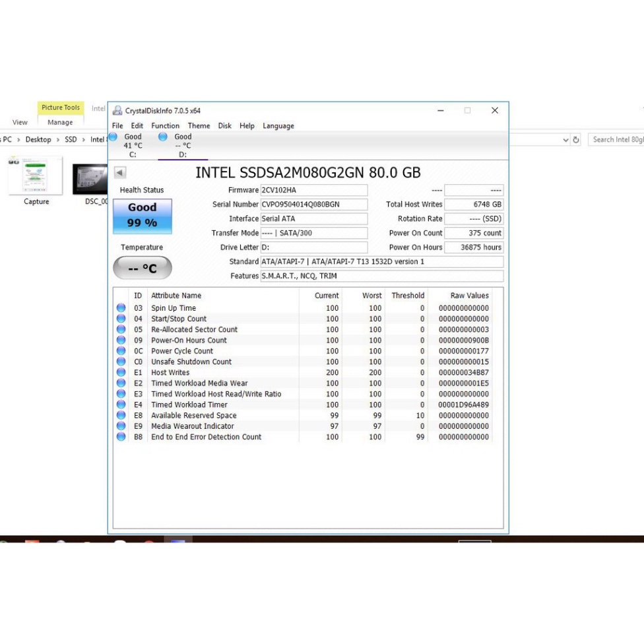This screenshot has height=644, width=644.
Task: Click status orb for Re-Allocated Sector Count
Action: tap(121, 329)
